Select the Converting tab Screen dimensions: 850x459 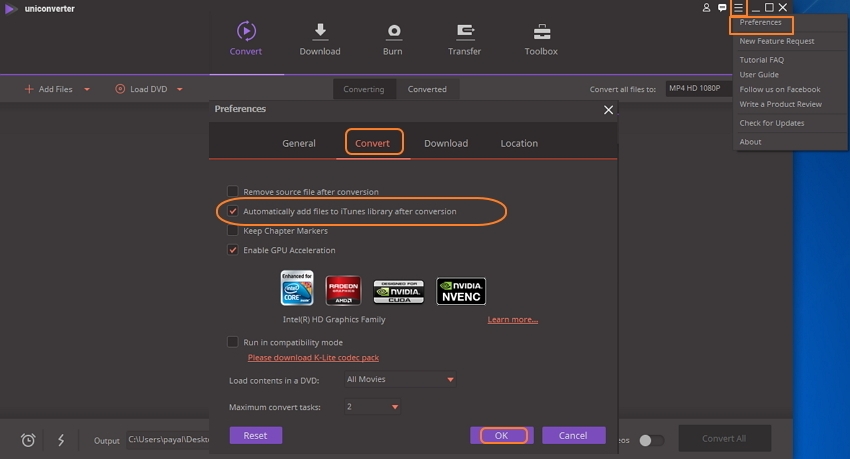[x=364, y=89]
